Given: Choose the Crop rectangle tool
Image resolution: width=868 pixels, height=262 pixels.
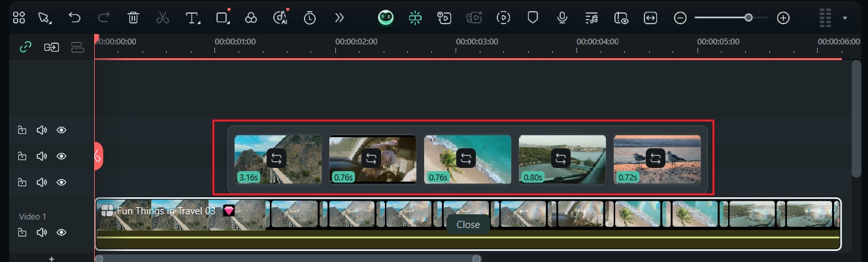Looking at the screenshot, I should [224, 18].
